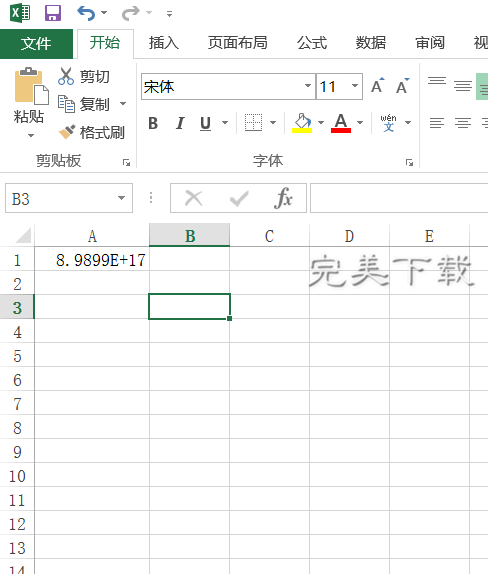Switch to the 插入 Insert tab
Viewport: 488px width, 574px height.
pos(164,43)
